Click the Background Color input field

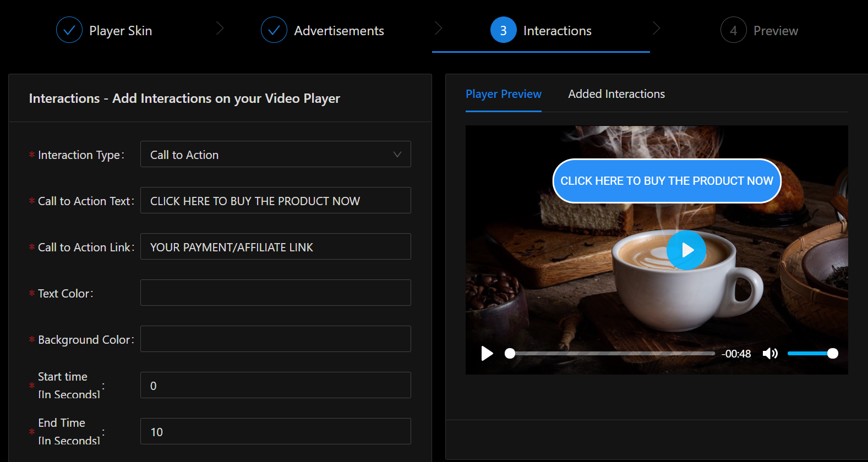pyautogui.click(x=276, y=339)
